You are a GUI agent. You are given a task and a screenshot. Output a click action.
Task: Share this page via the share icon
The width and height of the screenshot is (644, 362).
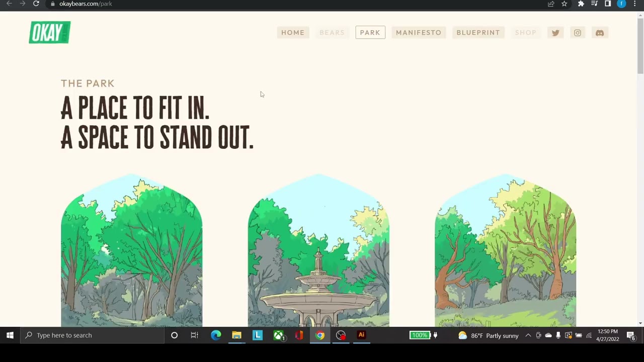(551, 4)
